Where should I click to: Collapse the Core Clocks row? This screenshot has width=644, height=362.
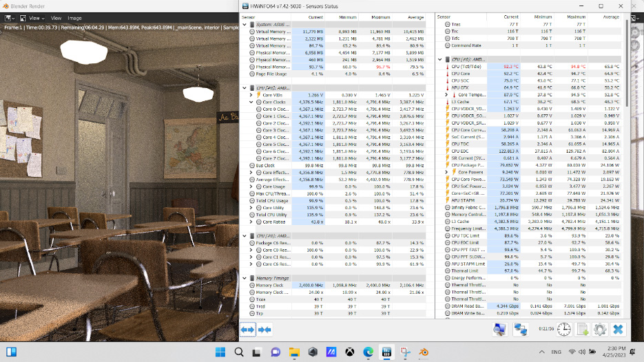click(x=251, y=102)
